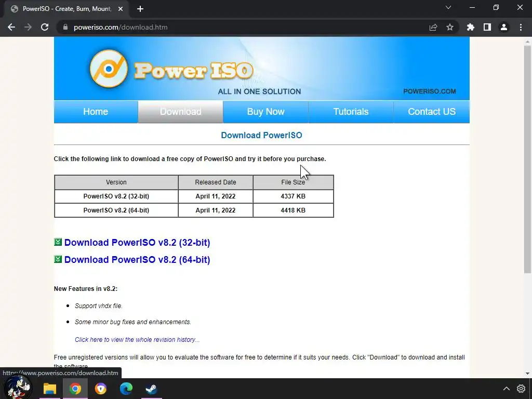
Task: Open the taskbar settings gear
Action: coord(521,389)
